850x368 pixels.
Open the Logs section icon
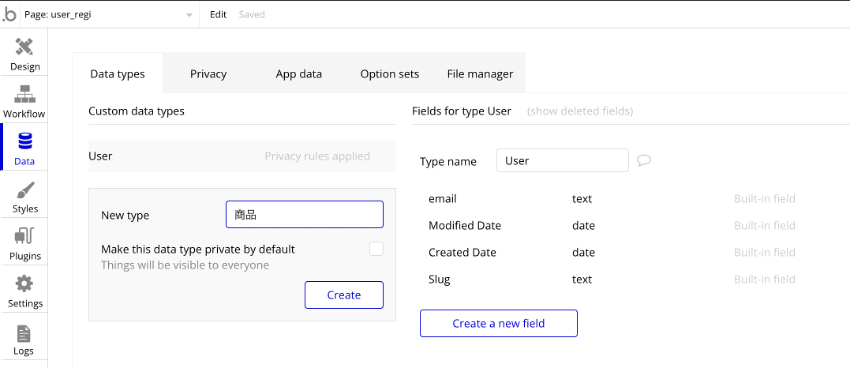click(24, 334)
